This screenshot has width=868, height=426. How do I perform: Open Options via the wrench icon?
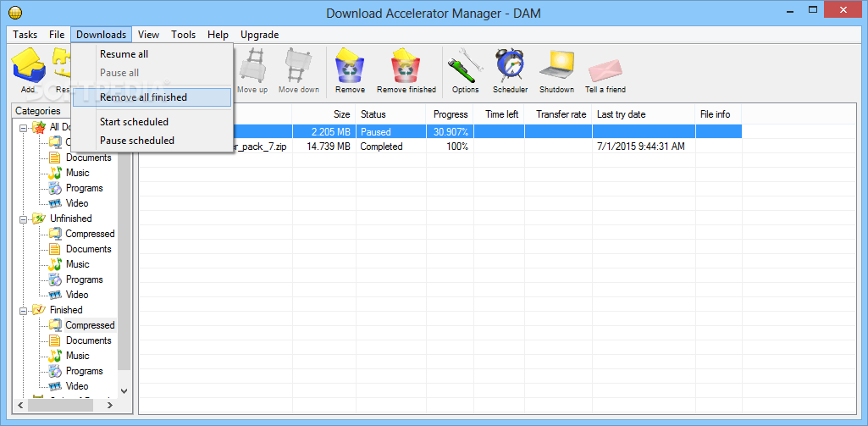(465, 65)
